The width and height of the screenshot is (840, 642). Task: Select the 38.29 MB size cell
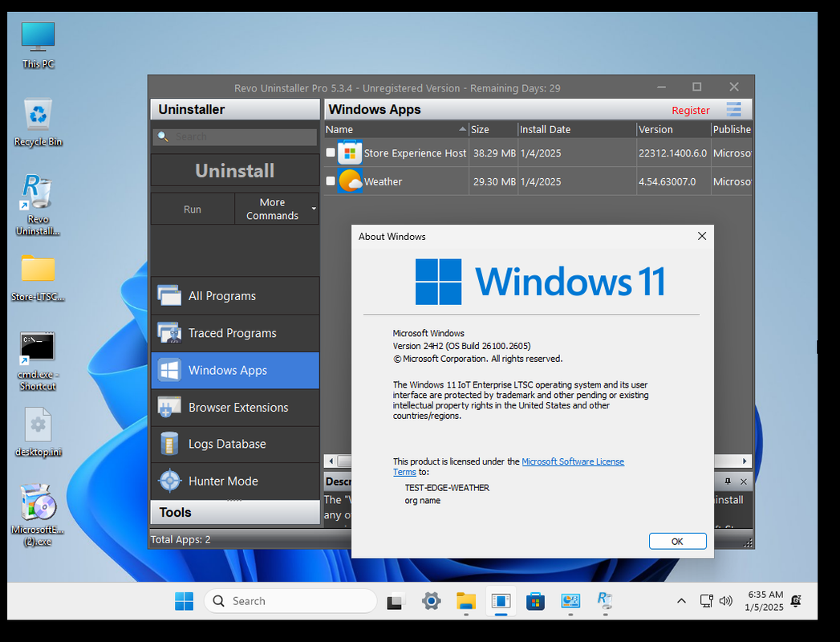click(493, 153)
